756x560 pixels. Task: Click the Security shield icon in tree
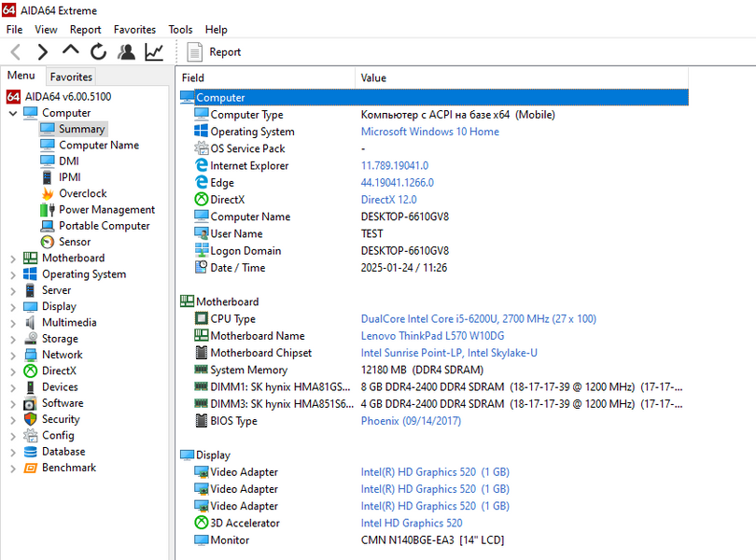[31, 419]
